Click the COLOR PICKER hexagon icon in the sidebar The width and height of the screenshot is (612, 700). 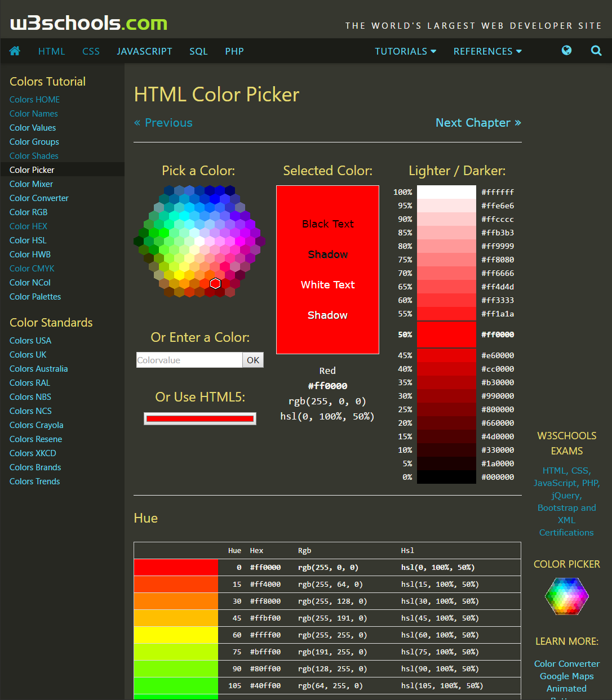(x=566, y=596)
